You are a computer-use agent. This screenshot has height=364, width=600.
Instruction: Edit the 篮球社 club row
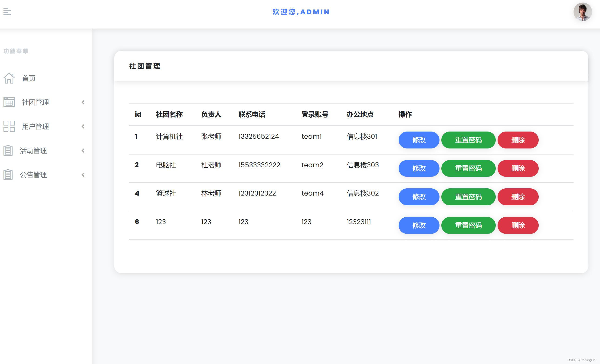pyautogui.click(x=419, y=197)
